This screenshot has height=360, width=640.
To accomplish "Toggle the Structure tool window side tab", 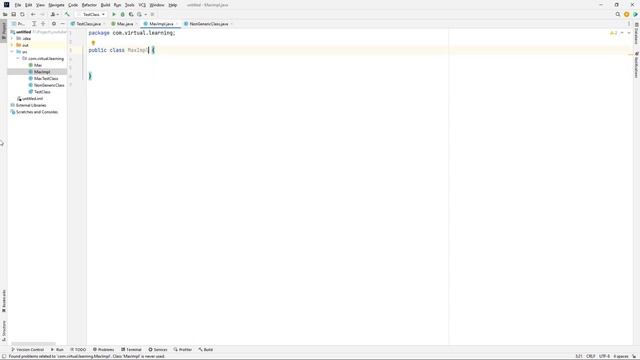I will [x=4, y=331].
